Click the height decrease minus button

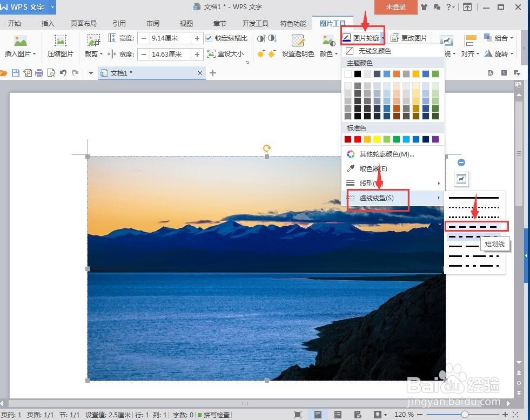143,38
